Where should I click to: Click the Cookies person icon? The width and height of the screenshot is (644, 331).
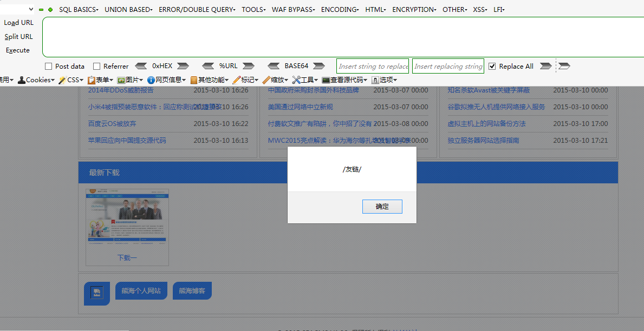coord(21,80)
